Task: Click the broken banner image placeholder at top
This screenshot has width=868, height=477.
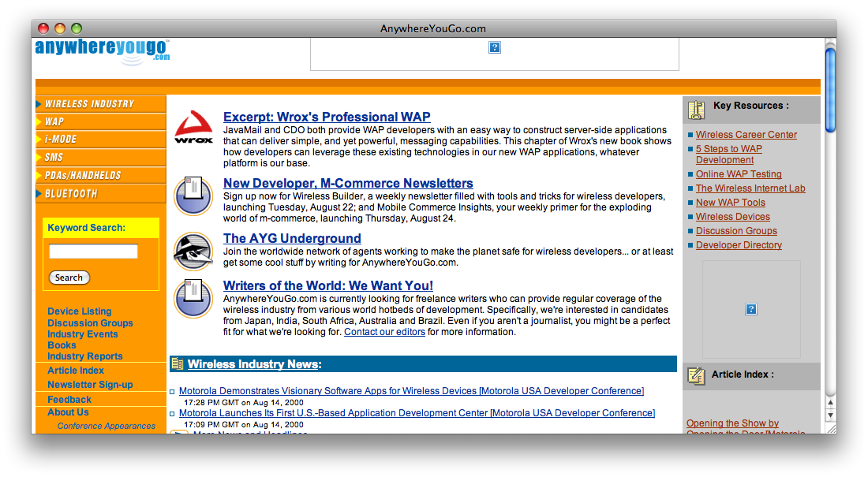Action: pyautogui.click(x=494, y=47)
